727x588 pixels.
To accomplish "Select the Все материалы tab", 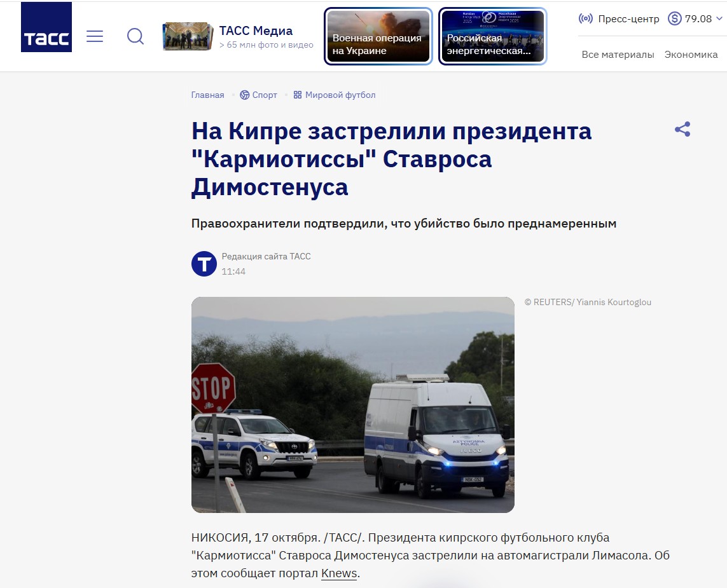I will click(x=618, y=55).
